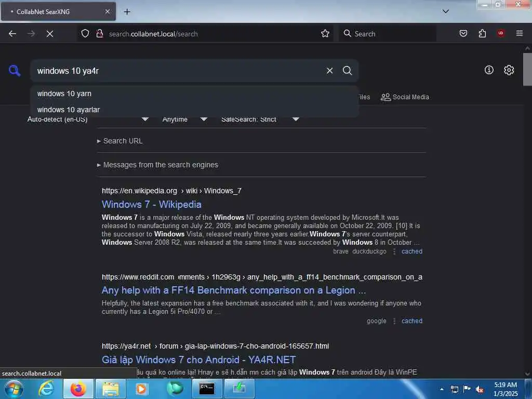
Task: Bookmark this page with star icon
Action: click(325, 33)
